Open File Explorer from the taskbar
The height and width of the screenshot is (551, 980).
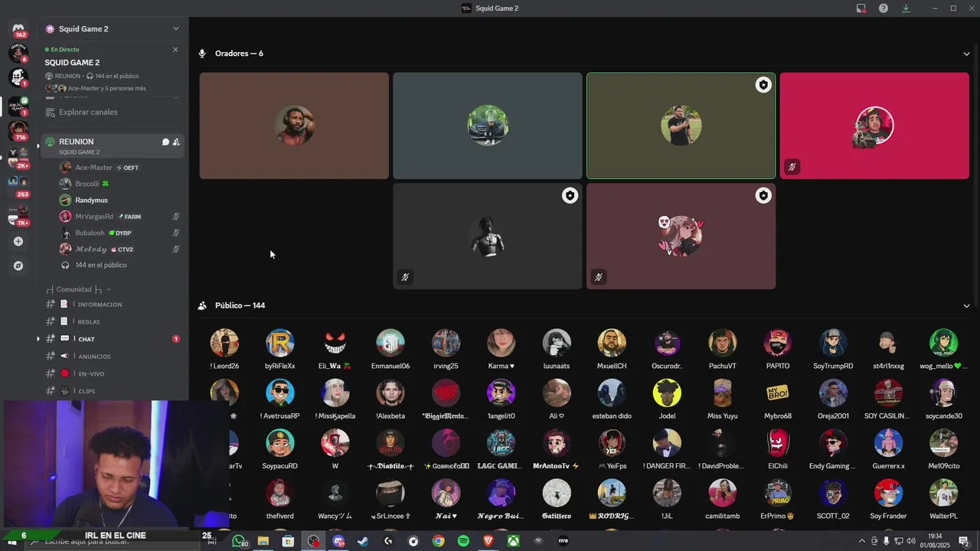(263, 541)
